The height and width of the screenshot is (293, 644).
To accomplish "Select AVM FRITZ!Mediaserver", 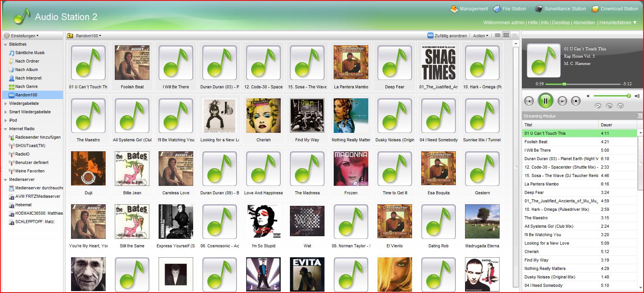I will pyautogui.click(x=38, y=196).
